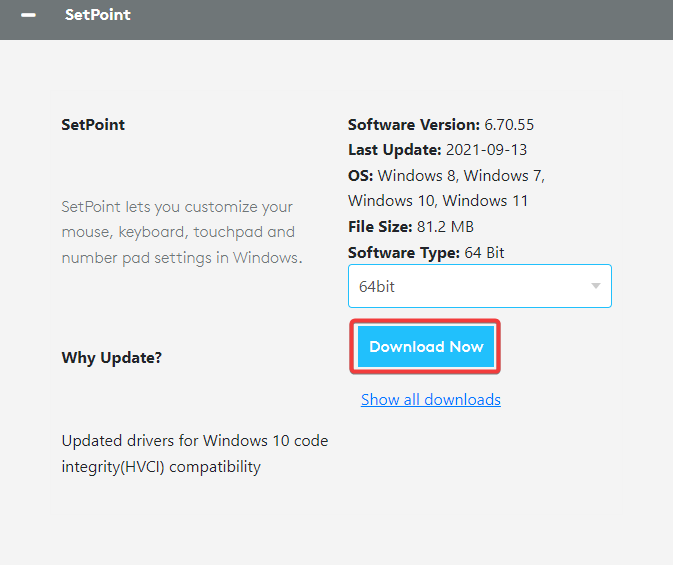Screen dimensions: 673x569
Task: Collapse the SetPoint section with minus icon
Action: coord(28,16)
